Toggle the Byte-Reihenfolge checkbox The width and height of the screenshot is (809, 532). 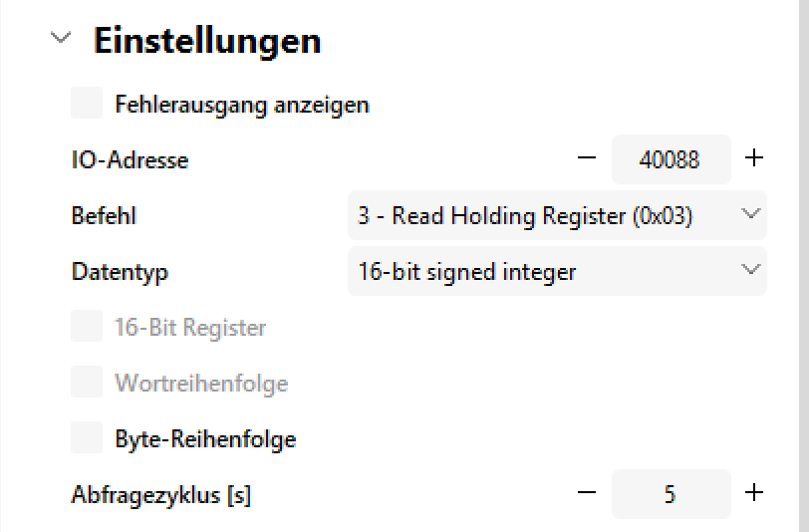(87, 438)
